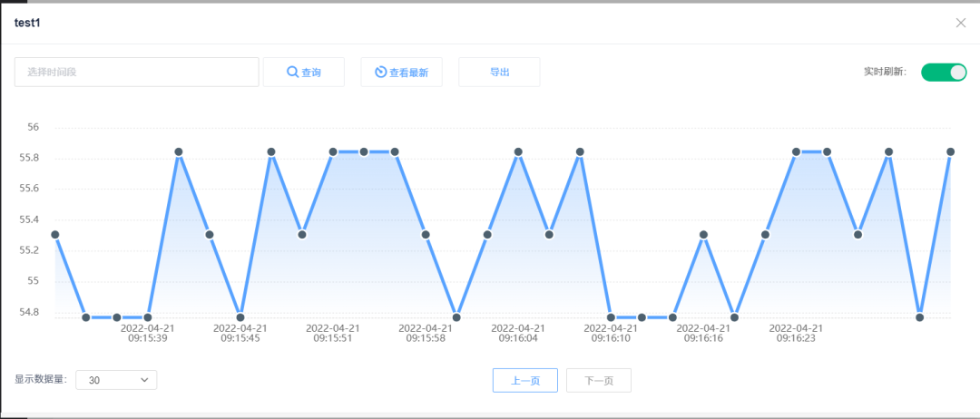Click the 09:15:51 x-axis label
Screen dimensions: 980x419
[x=332, y=334]
